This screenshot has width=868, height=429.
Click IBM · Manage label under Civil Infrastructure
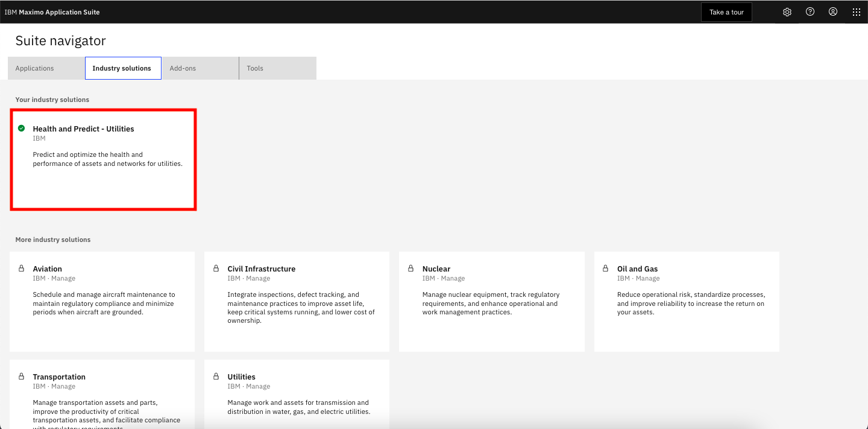tap(249, 279)
